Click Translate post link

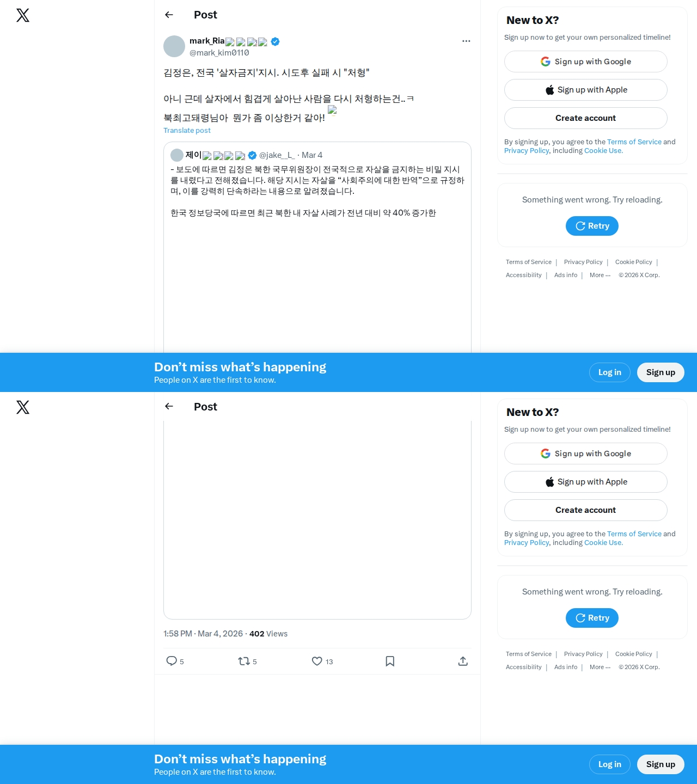187,130
